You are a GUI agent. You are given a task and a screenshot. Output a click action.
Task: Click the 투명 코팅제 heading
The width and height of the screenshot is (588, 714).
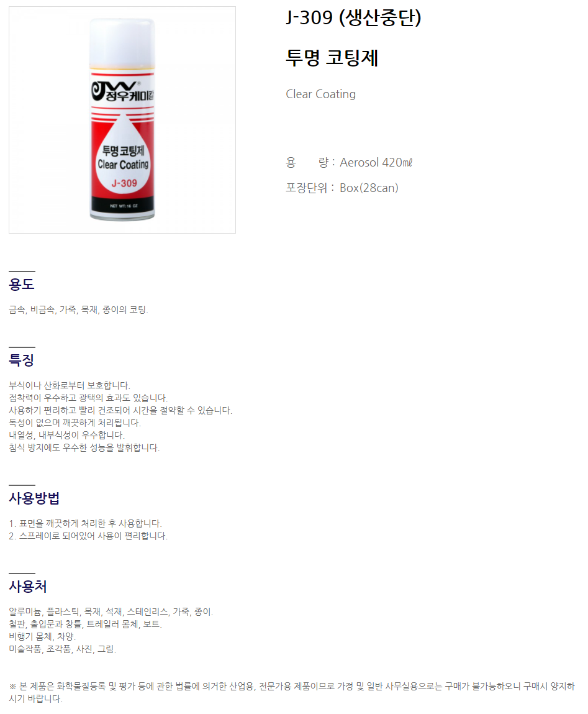coord(332,58)
